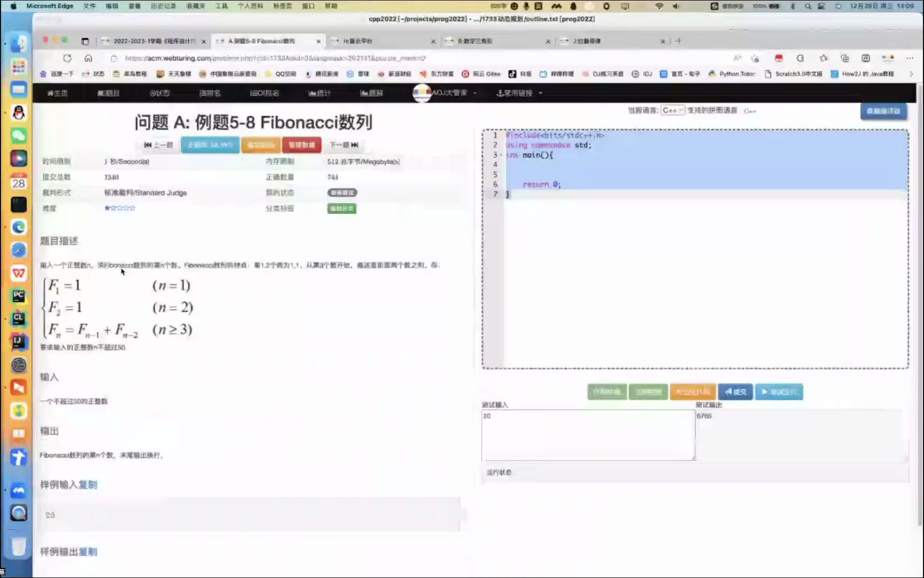Open the 统计 statistics nav item
The image size is (924, 578).
click(x=319, y=93)
